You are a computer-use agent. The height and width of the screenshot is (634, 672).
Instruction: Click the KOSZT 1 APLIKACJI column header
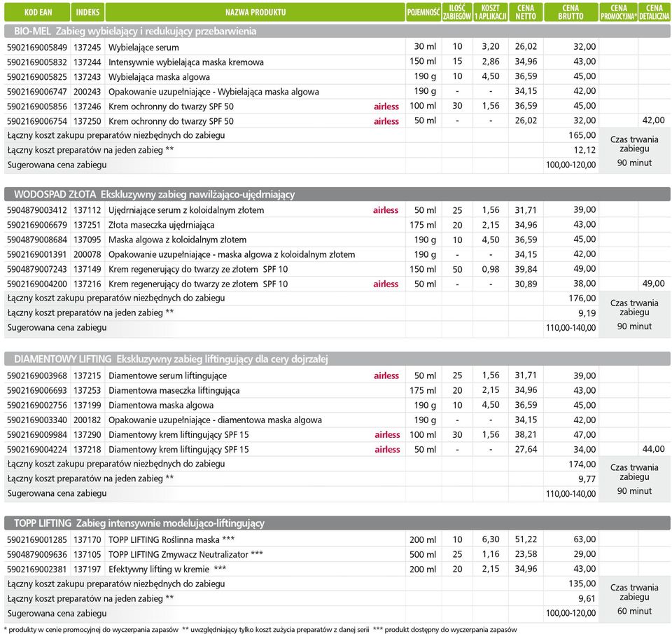click(491, 12)
